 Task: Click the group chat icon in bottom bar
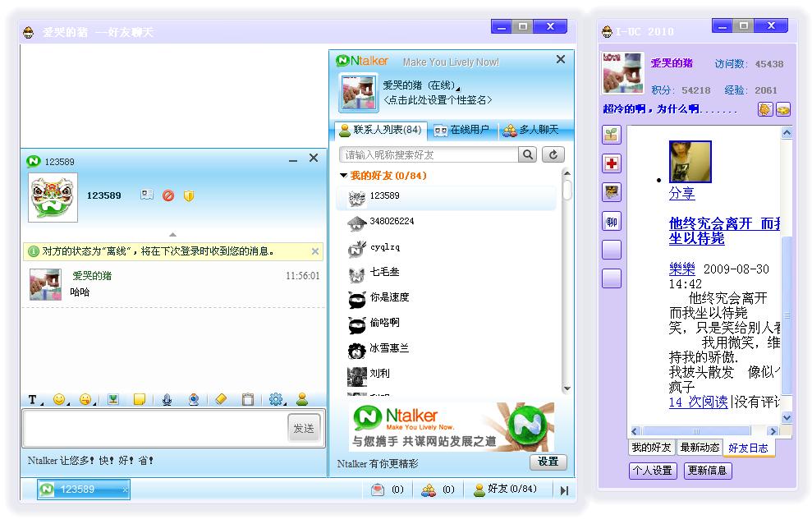point(429,490)
